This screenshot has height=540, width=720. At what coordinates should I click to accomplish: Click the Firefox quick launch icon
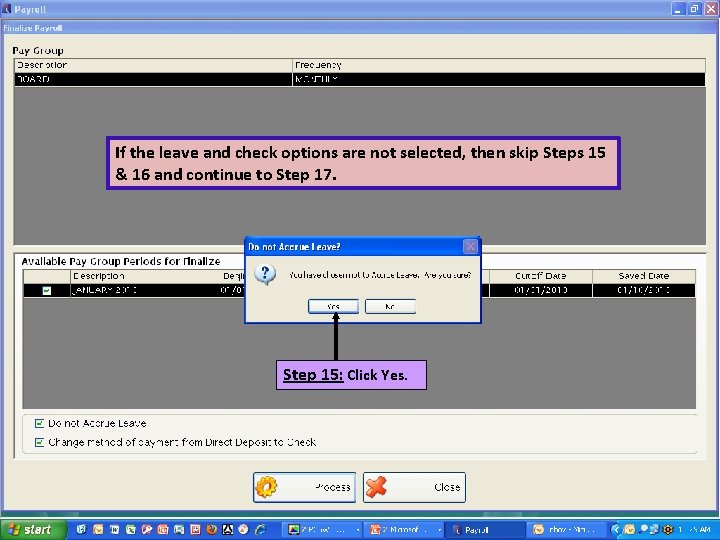(211, 530)
